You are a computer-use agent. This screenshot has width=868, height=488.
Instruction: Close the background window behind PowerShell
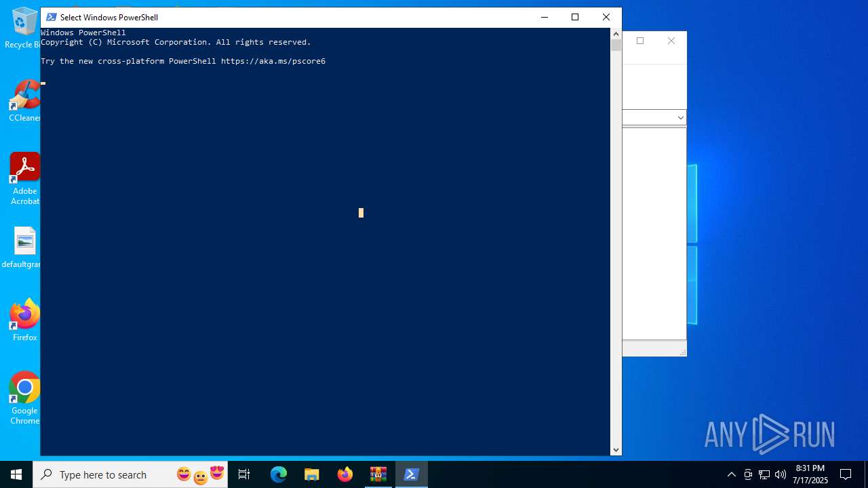coord(671,41)
